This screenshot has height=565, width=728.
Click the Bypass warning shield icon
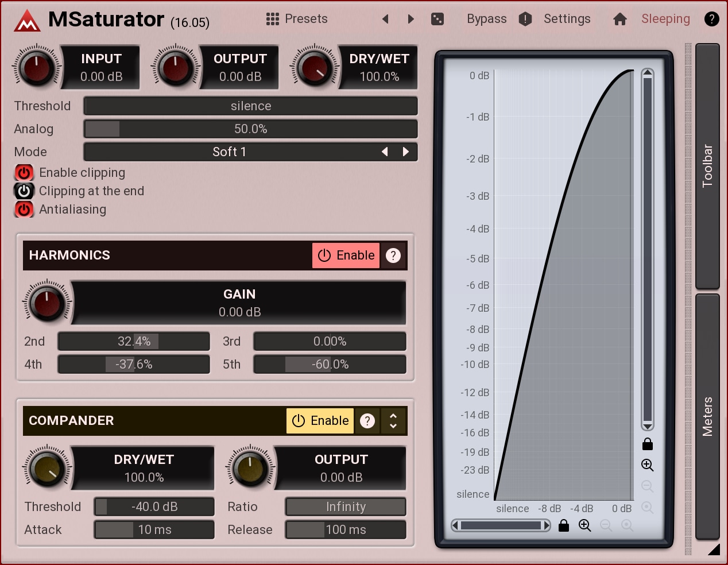(x=525, y=19)
